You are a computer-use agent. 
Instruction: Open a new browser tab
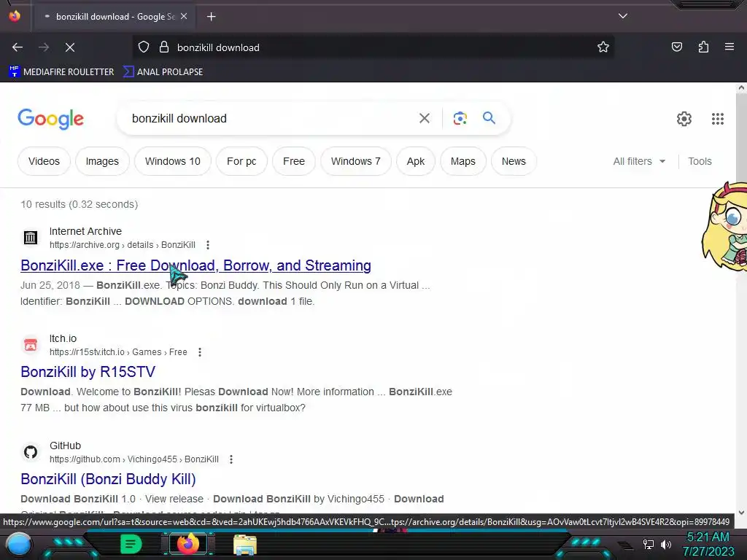point(211,17)
